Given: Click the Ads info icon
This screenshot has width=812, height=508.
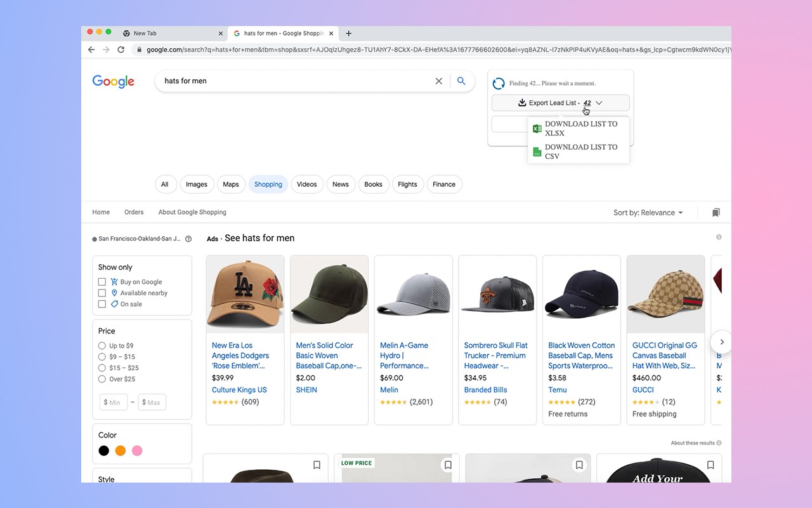Looking at the screenshot, I should point(719,237).
